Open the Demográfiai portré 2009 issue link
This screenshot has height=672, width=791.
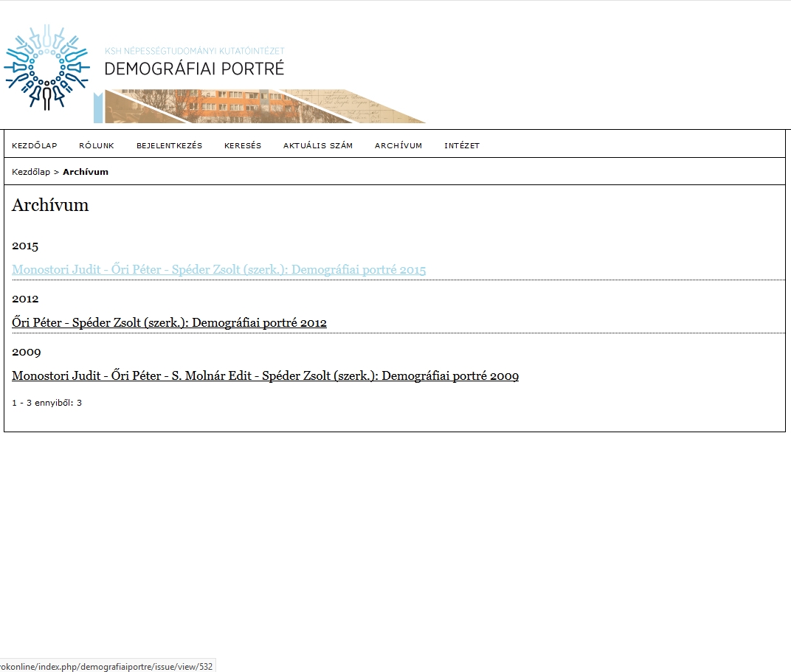click(x=266, y=375)
